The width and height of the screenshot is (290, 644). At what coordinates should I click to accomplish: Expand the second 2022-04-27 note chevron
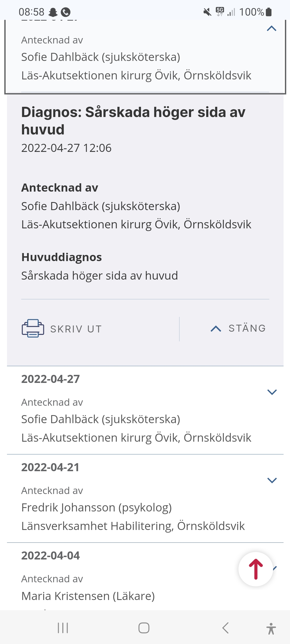pyautogui.click(x=272, y=392)
